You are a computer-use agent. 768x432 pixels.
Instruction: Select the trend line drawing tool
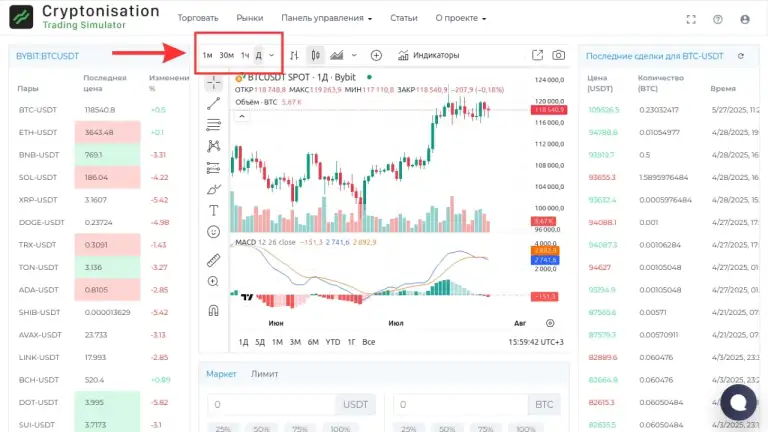[213, 103]
